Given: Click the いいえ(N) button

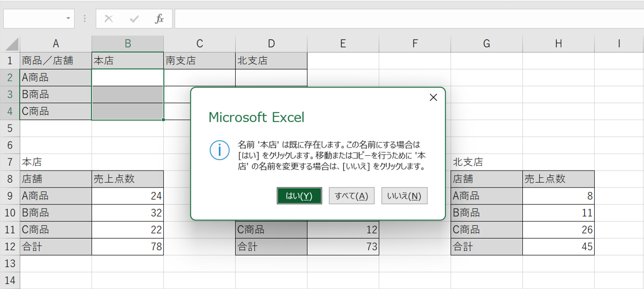Looking at the screenshot, I should click(x=404, y=196).
